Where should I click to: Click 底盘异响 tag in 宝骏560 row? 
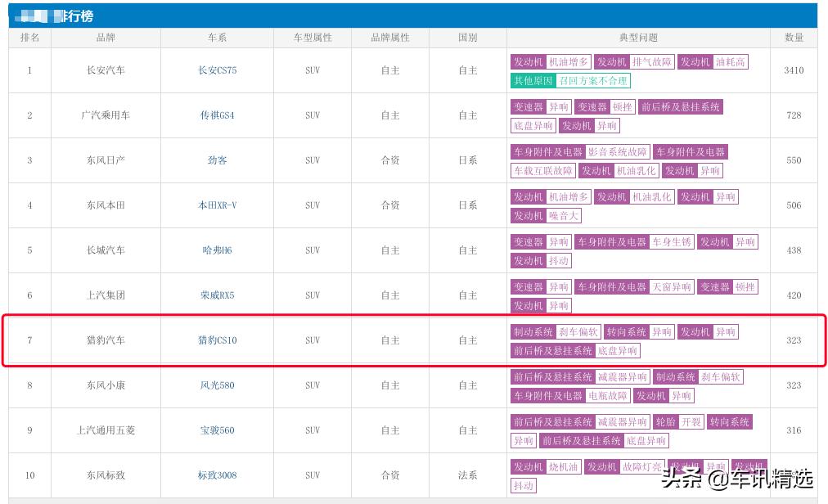pyautogui.click(x=646, y=441)
